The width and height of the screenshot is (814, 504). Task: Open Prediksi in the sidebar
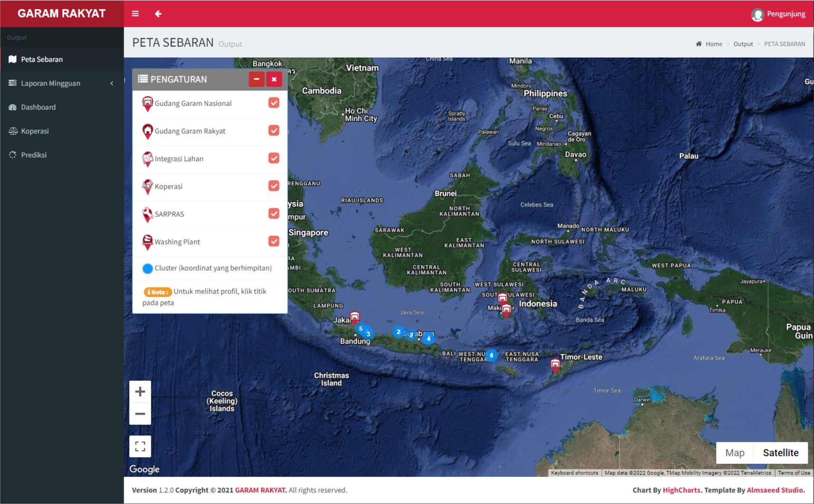(x=34, y=155)
